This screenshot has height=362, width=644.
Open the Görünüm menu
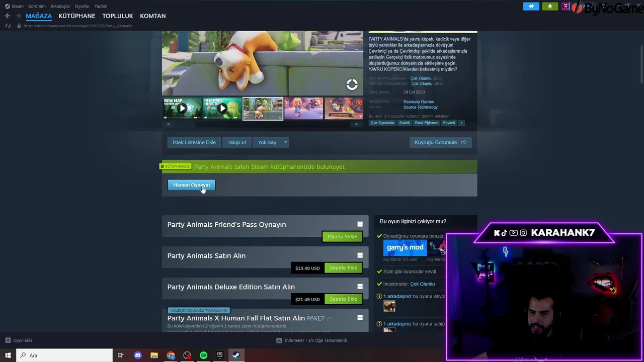click(x=37, y=6)
